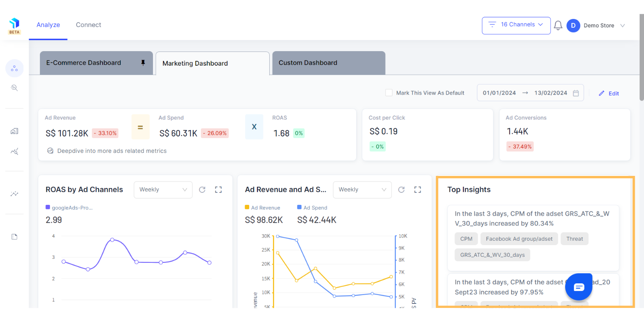Open the notifications bell

[x=558, y=25]
